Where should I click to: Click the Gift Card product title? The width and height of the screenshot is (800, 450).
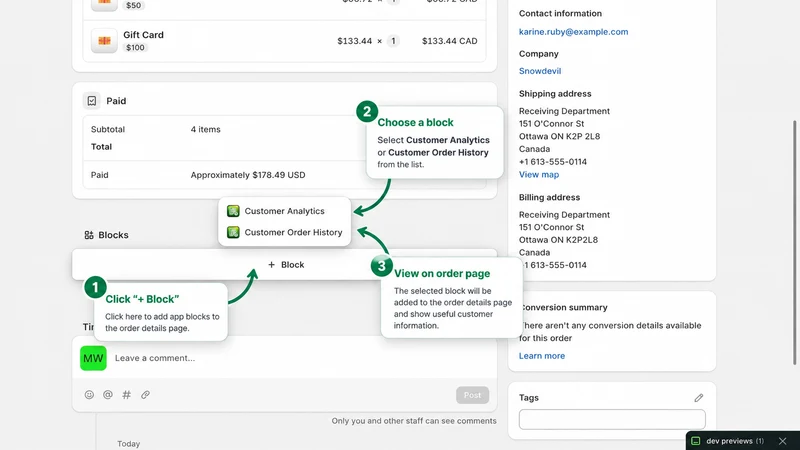[x=143, y=35]
